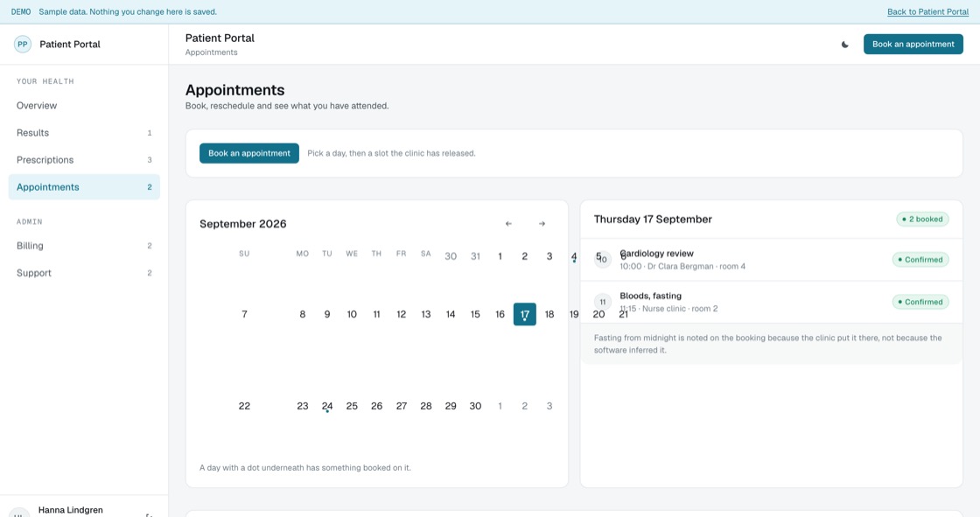The width and height of the screenshot is (980, 517).
Task: Click the Thursday 17 September heading
Action: point(653,220)
